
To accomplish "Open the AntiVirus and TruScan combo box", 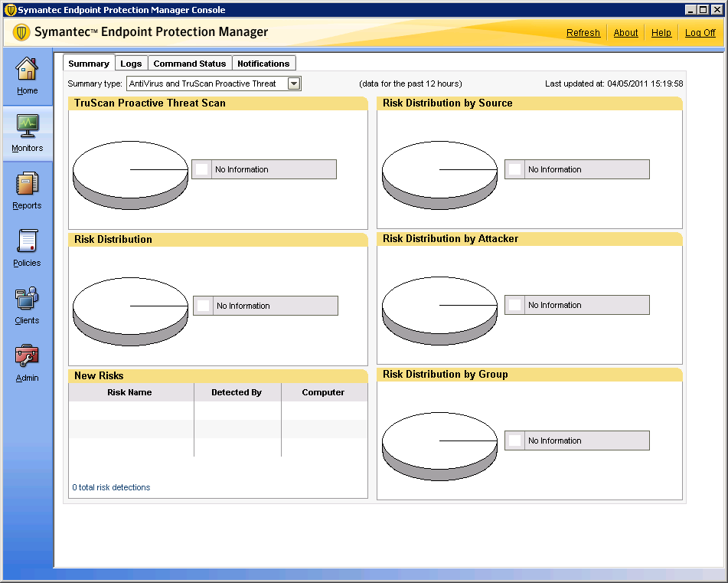I will point(207,84).
